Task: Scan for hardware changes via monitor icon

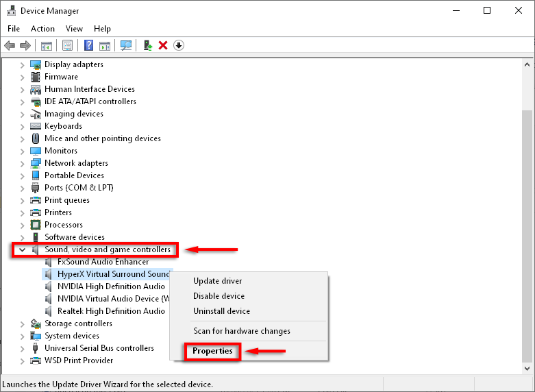Action: [126, 45]
